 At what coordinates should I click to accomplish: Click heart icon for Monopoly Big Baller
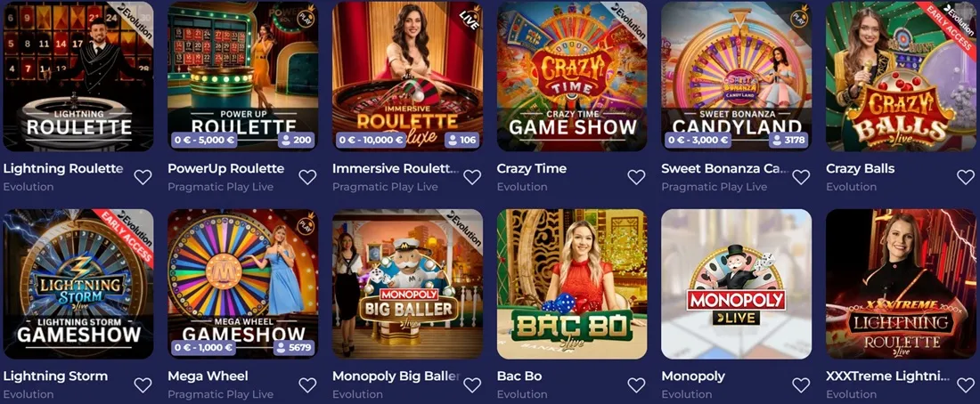[472, 384]
